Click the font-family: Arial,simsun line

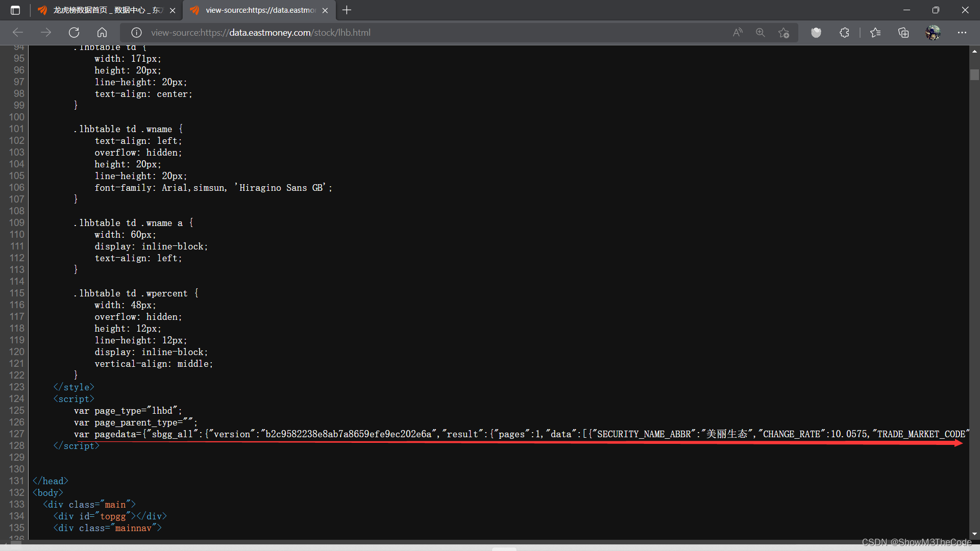pos(213,188)
